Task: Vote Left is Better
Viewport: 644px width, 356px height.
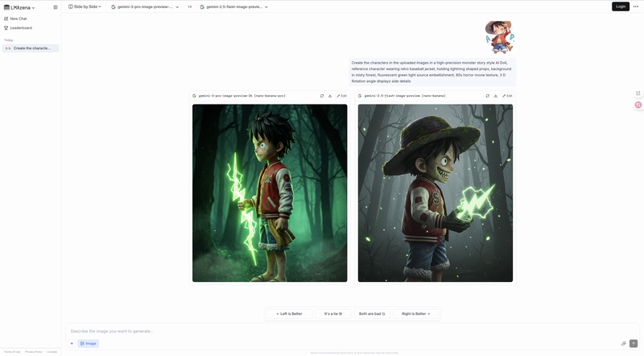Action: pyautogui.click(x=289, y=313)
